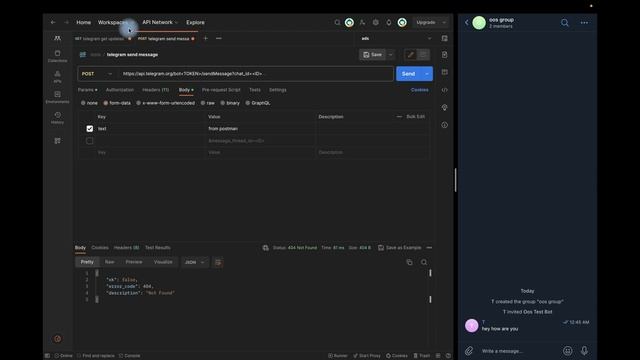Open Cookies link under Send
Viewport: 640px width, 360px height.
pos(420,90)
